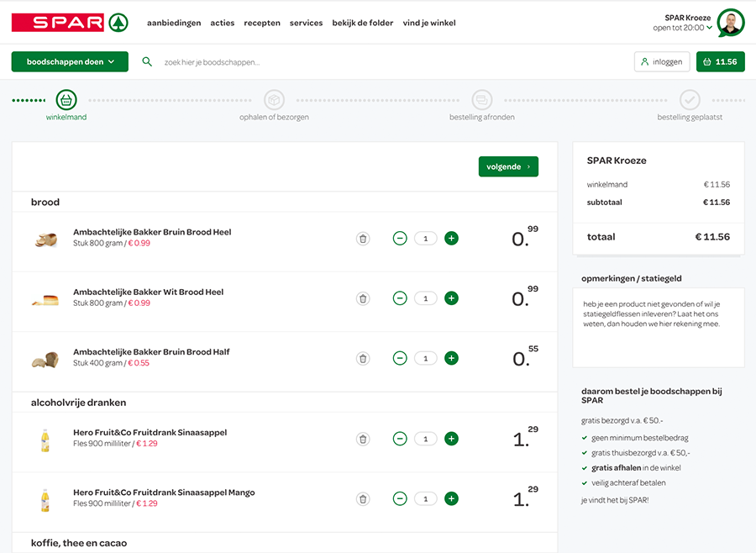The height and width of the screenshot is (553, 756).
Task: Decrease quantity of Bruin Brood Half
Action: (400, 358)
